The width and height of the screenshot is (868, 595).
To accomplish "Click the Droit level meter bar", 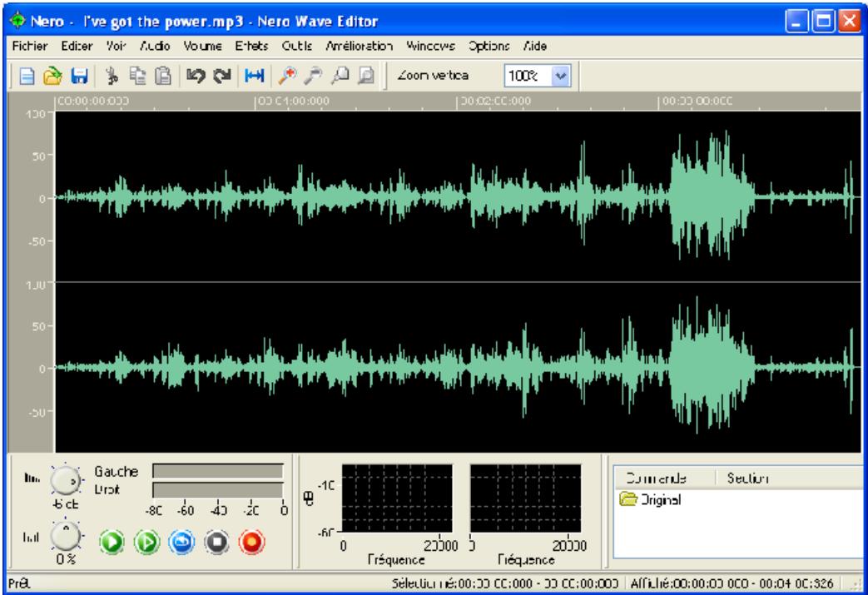I will coord(218,490).
